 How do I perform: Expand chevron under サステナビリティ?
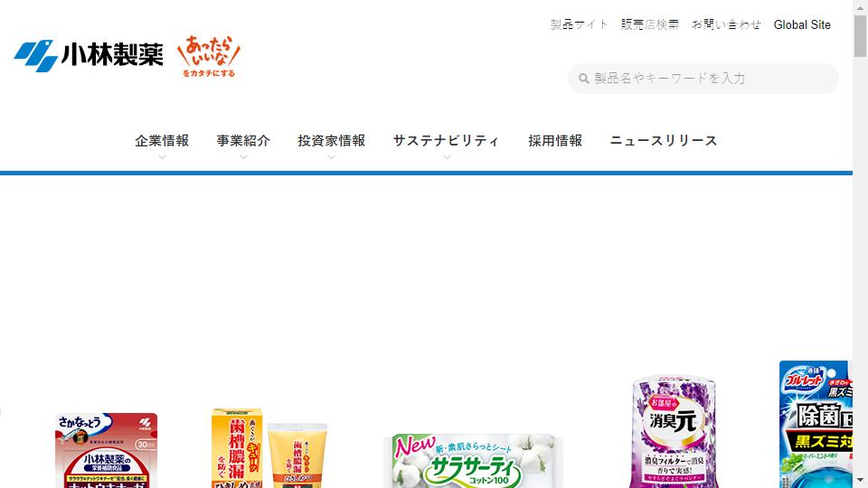coord(447,157)
